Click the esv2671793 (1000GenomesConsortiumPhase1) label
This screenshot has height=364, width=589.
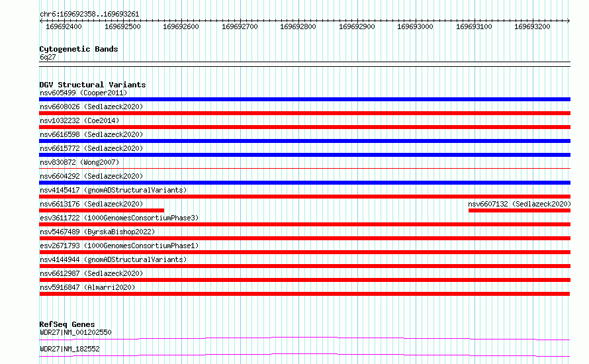pyautogui.click(x=119, y=246)
